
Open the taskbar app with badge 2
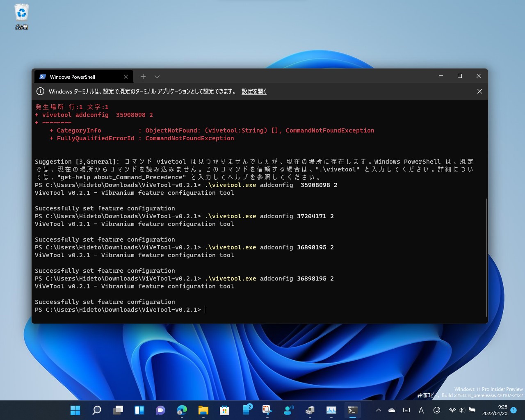click(x=247, y=410)
